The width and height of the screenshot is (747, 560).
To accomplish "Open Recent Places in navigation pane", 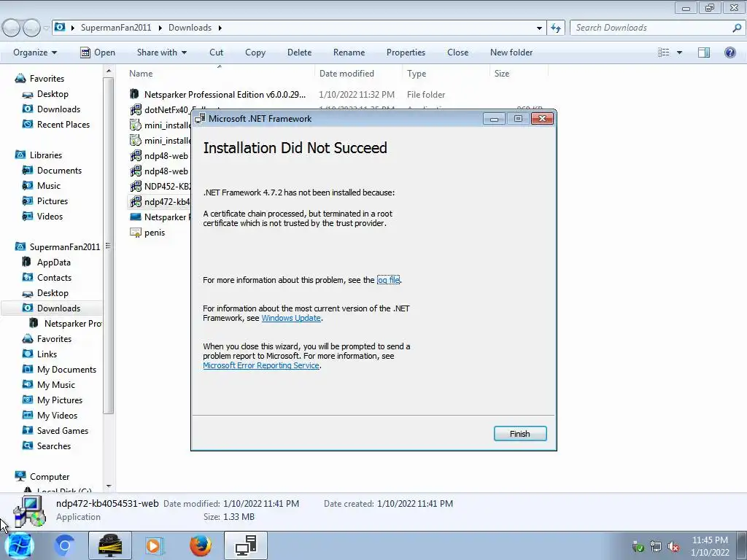I will pos(63,124).
